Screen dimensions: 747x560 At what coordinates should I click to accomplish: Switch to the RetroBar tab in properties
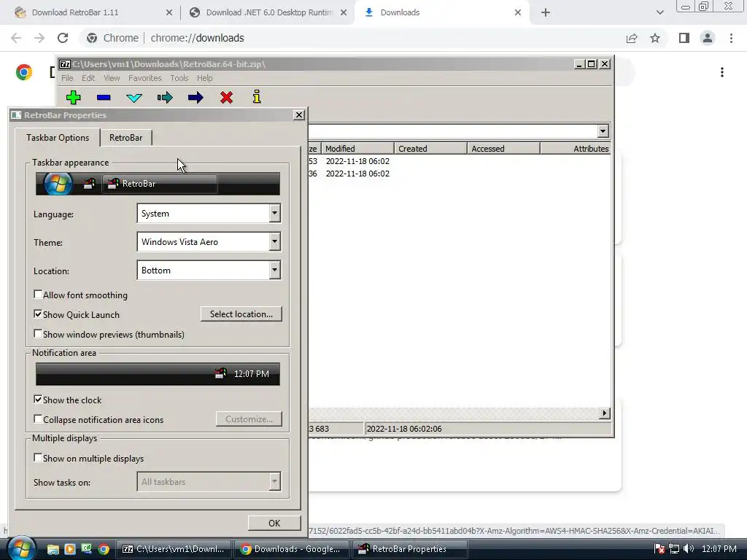125,138
